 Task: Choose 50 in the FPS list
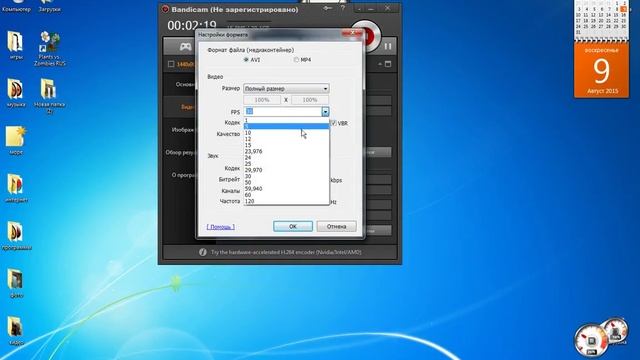click(x=286, y=182)
